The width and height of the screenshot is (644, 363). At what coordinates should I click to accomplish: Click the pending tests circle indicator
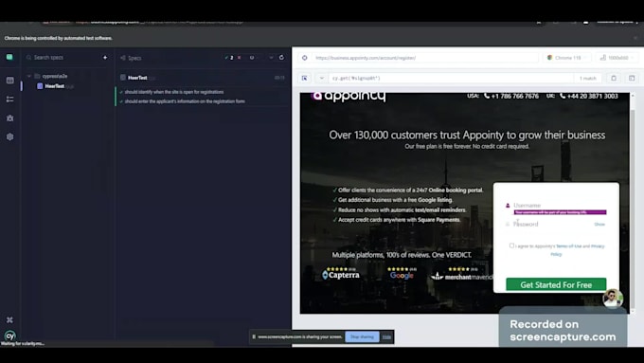coord(252,58)
